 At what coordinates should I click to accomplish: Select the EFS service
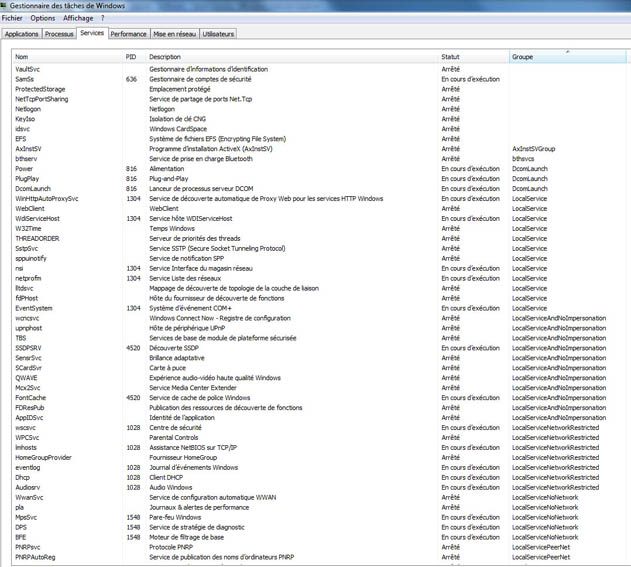(21, 139)
